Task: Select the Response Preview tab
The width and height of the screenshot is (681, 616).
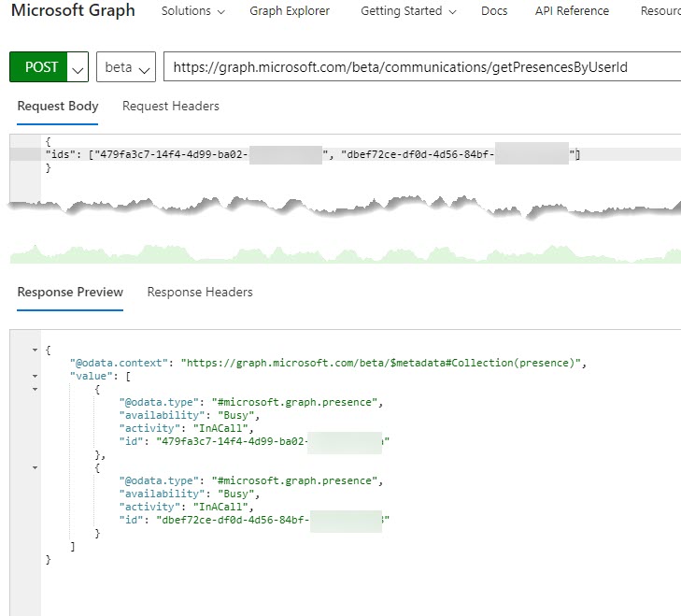Action: [70, 293]
